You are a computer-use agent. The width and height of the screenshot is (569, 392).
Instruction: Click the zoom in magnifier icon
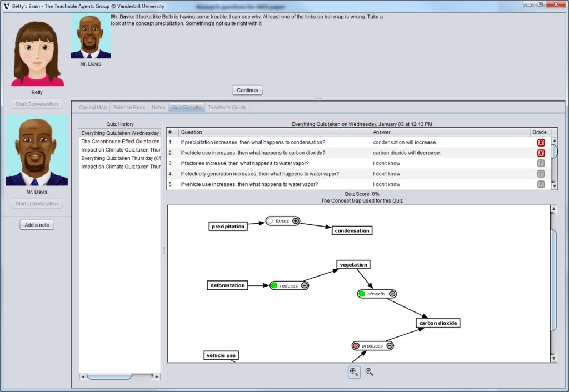coord(353,372)
